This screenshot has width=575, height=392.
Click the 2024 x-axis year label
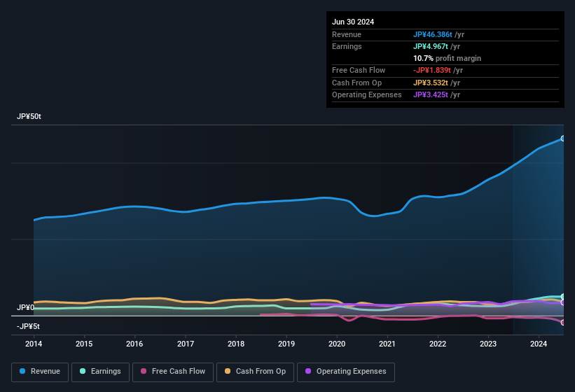click(539, 344)
